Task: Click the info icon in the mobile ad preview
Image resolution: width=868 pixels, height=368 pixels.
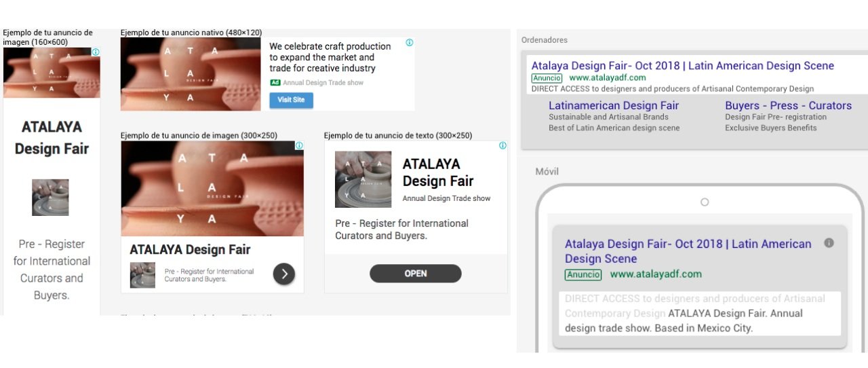Action: pos(828,243)
